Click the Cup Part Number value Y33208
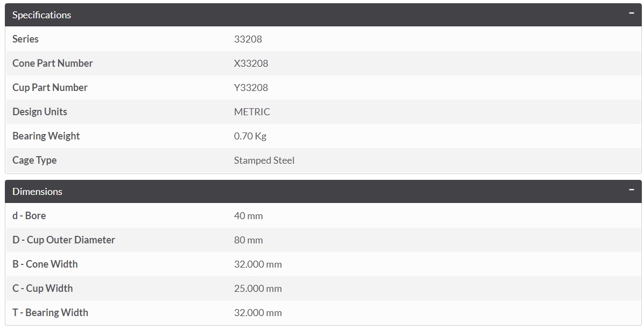644x329 pixels. coord(251,88)
